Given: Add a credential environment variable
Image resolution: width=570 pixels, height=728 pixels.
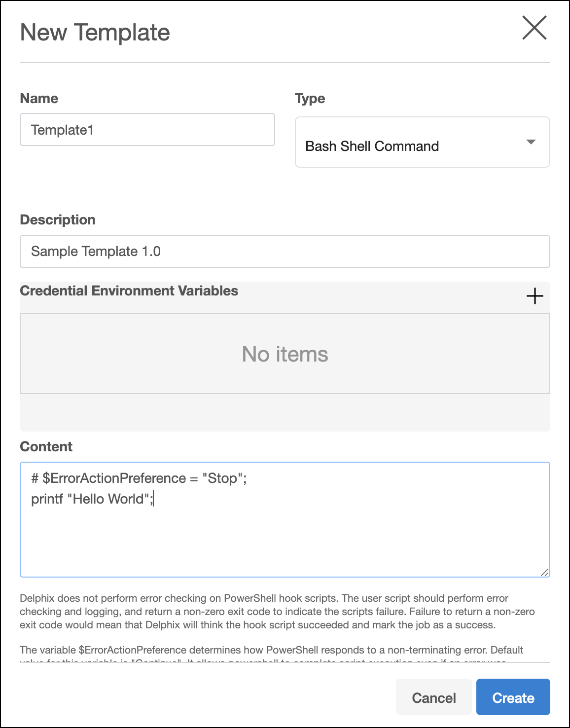Looking at the screenshot, I should (534, 296).
